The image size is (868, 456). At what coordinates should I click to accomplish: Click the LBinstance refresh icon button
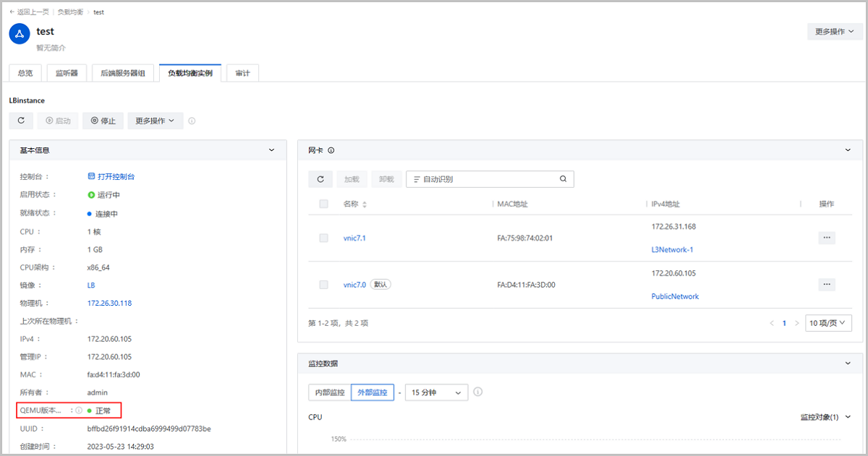click(x=21, y=121)
